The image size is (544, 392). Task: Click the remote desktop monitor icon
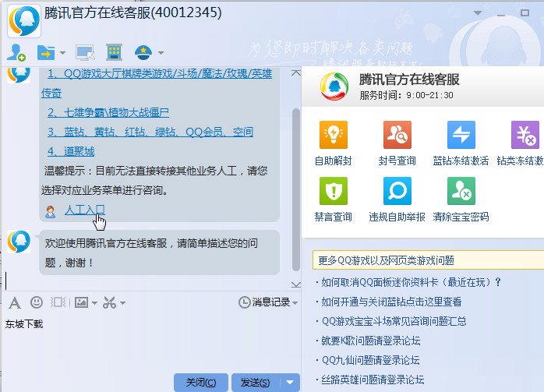pyautogui.click(x=86, y=53)
